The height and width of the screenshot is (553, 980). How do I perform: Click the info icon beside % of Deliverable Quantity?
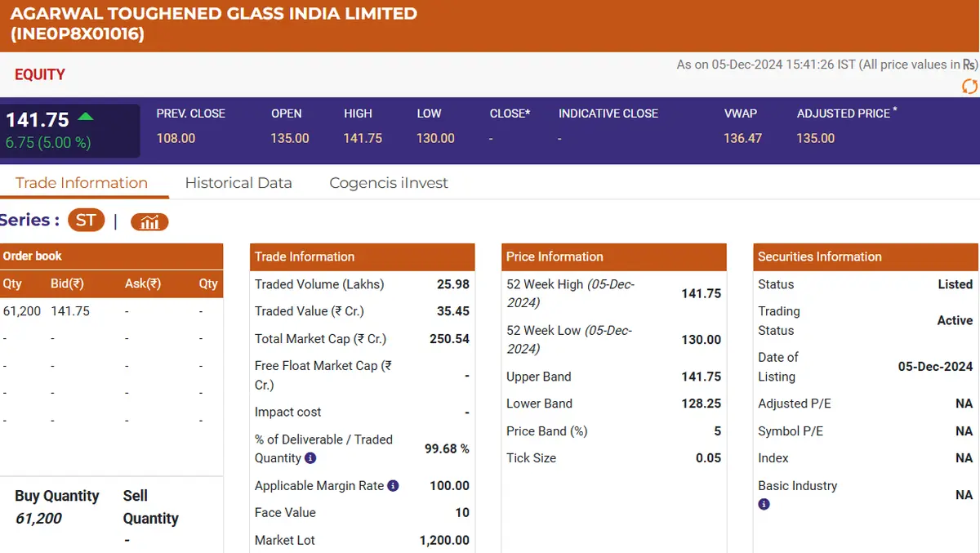click(310, 458)
